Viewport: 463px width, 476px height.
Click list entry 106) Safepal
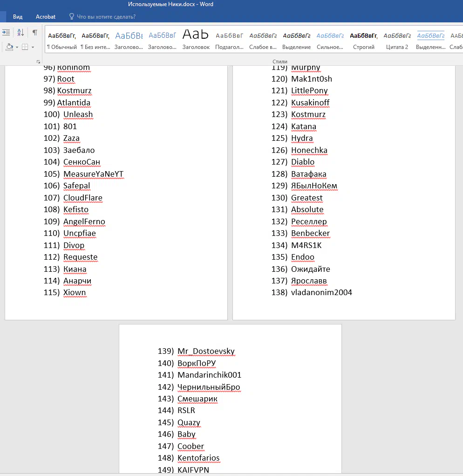tap(67, 186)
